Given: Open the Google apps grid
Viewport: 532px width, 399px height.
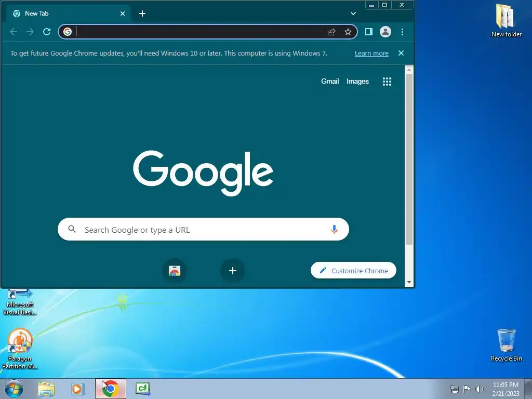Looking at the screenshot, I should (387, 82).
